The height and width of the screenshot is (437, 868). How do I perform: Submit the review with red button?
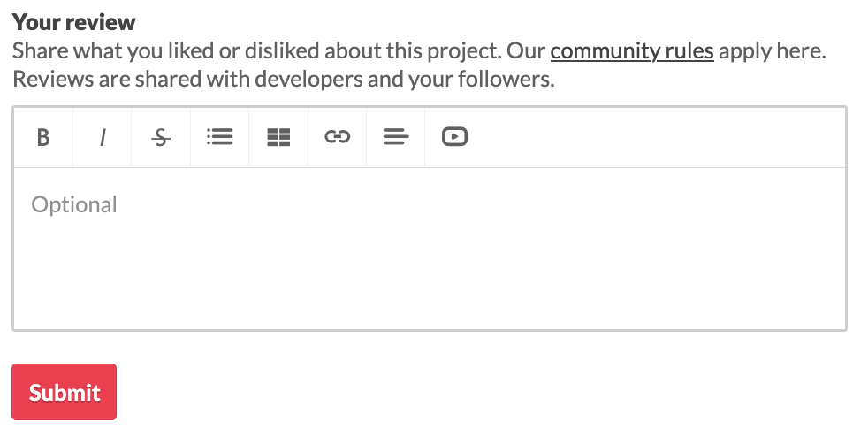64,392
